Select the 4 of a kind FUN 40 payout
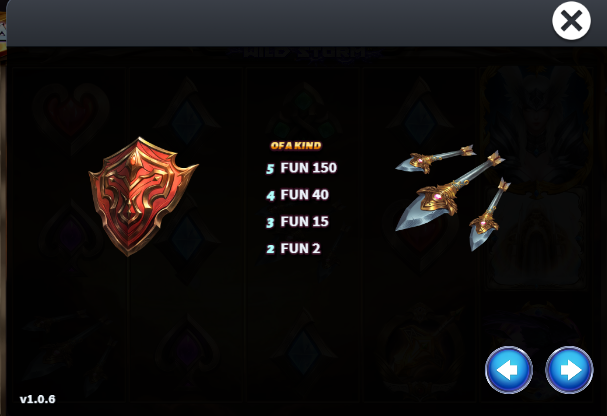Image resolution: width=607 pixels, height=416 pixels. tap(297, 195)
